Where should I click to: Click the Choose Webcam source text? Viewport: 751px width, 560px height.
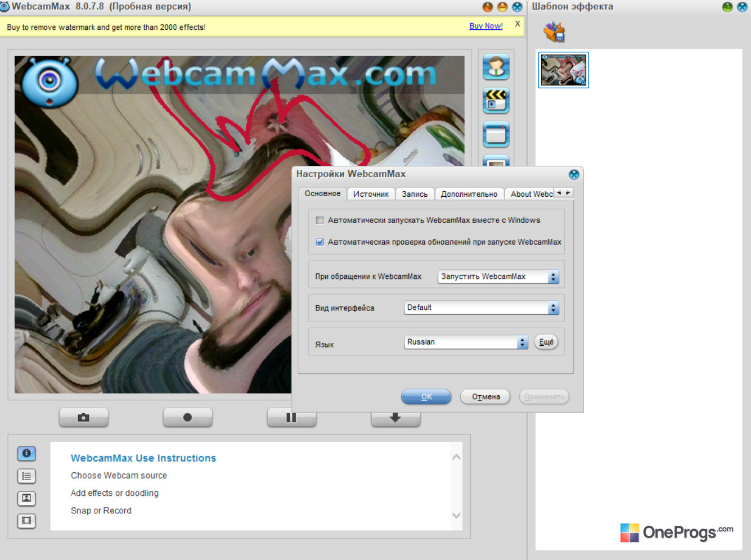pos(119,476)
